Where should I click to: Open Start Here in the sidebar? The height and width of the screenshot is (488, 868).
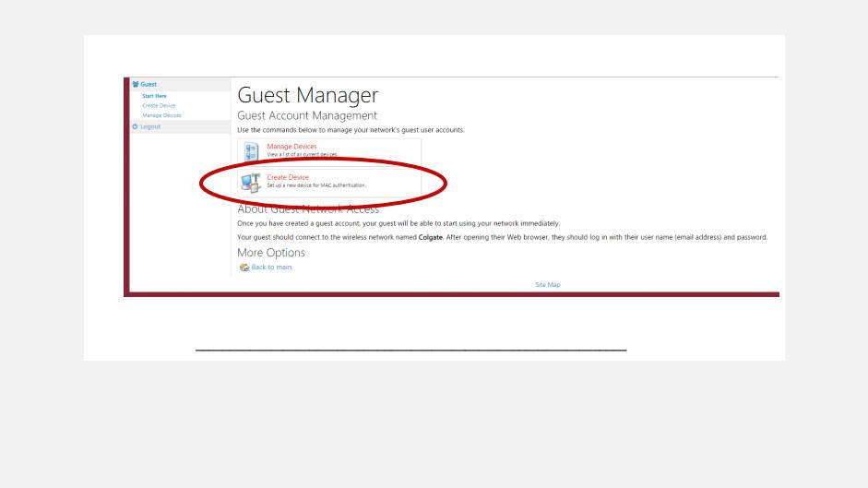(154, 96)
